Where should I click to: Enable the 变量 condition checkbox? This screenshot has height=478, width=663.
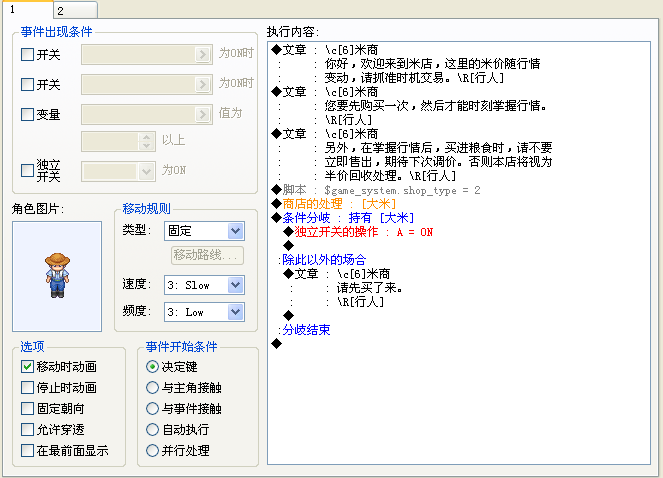tap(27, 114)
